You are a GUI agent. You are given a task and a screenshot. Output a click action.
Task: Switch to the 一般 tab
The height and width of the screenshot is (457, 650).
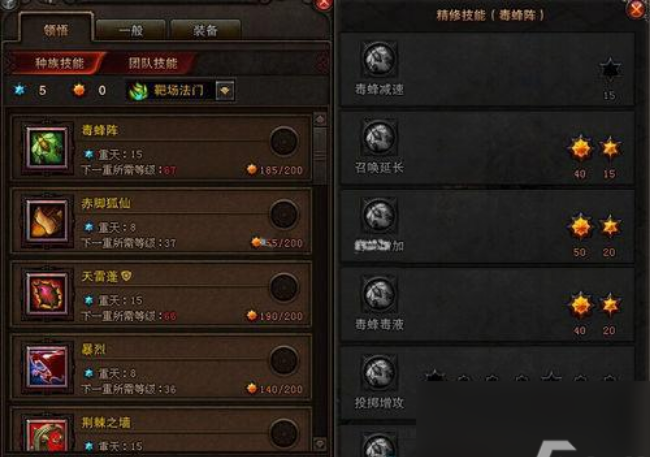pyautogui.click(x=131, y=31)
